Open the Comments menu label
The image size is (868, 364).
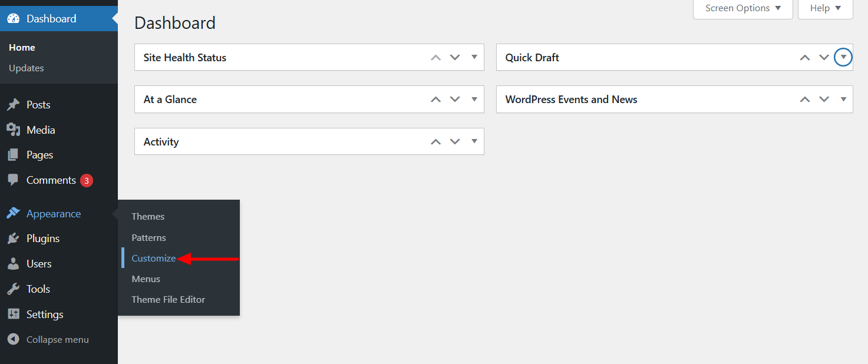coord(51,180)
